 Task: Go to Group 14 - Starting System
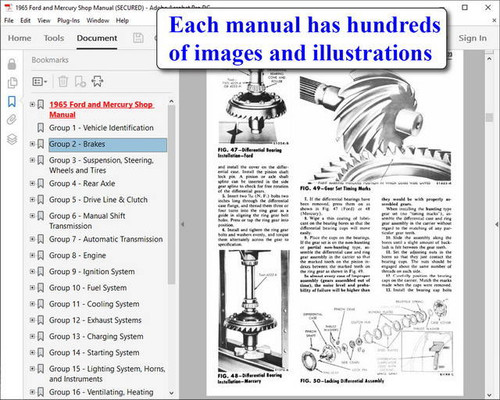[x=94, y=352]
